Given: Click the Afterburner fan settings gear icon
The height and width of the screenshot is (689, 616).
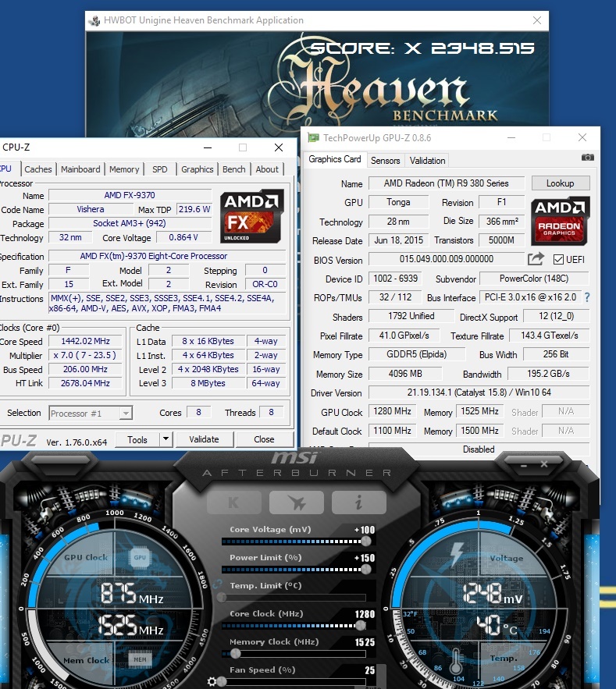Looking at the screenshot, I should pyautogui.click(x=212, y=681).
